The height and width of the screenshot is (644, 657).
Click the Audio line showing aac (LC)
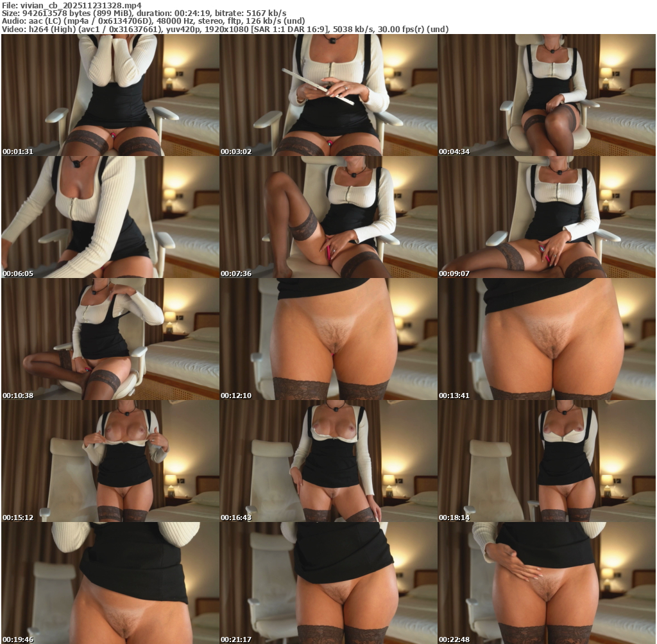click(153, 21)
